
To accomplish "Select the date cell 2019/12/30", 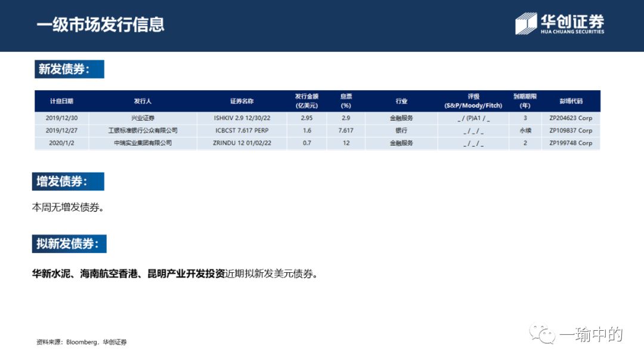I will (x=61, y=118).
